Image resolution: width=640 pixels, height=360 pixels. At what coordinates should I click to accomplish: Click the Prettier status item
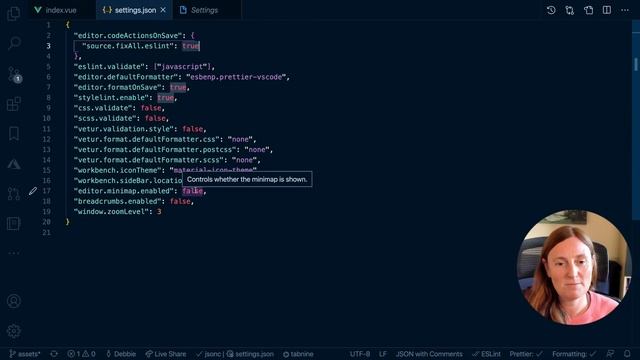click(x=526, y=354)
